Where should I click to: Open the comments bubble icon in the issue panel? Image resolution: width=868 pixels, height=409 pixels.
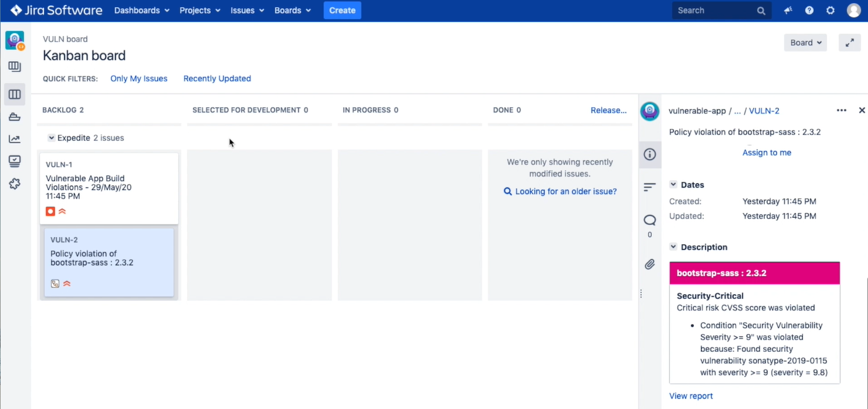[650, 220]
